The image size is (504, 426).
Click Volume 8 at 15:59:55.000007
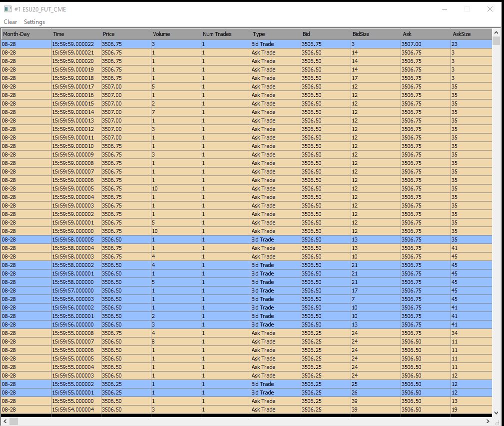click(x=176, y=341)
